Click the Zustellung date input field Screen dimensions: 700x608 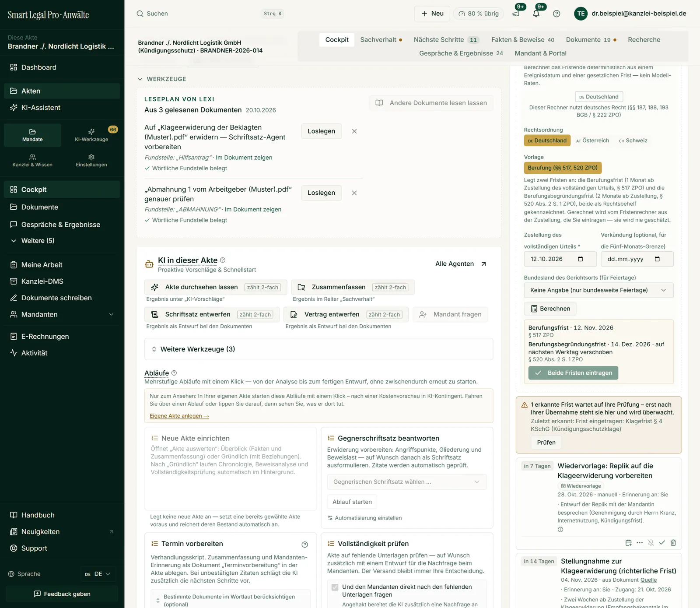(560, 259)
